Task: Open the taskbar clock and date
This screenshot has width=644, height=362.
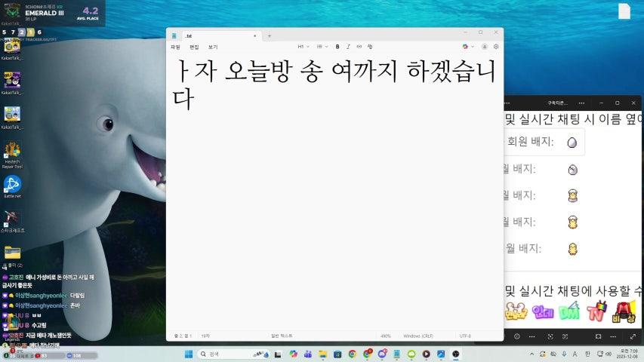Action: point(627,354)
